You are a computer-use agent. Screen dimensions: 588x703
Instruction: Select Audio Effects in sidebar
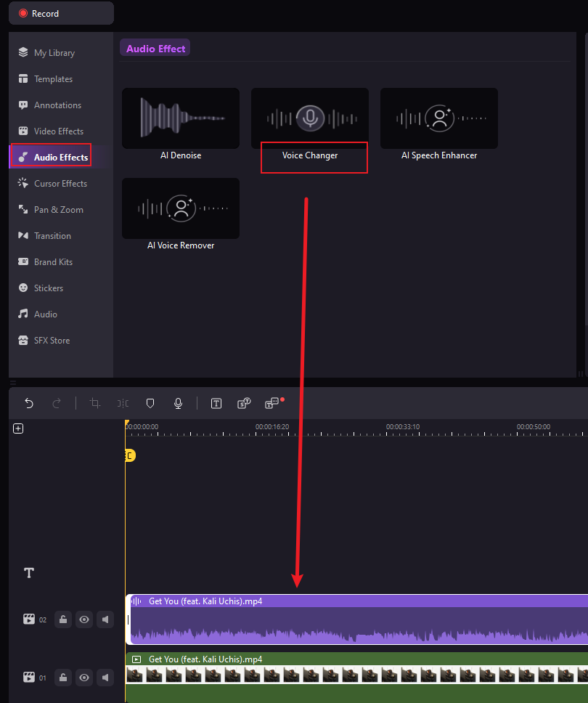coord(60,157)
